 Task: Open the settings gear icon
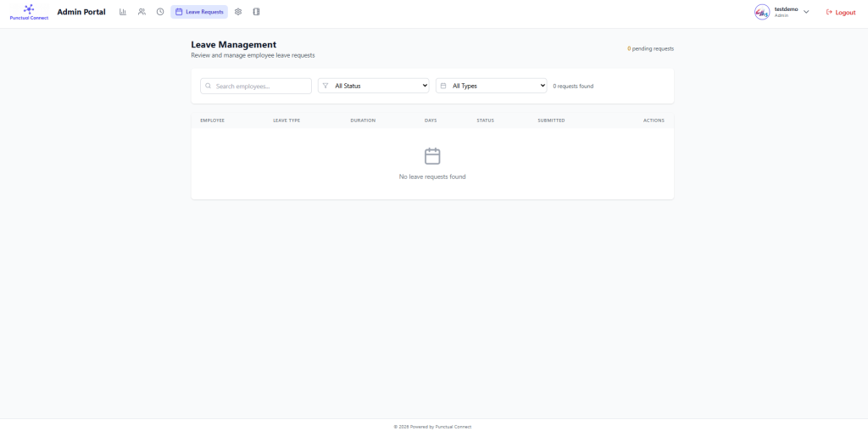(238, 12)
